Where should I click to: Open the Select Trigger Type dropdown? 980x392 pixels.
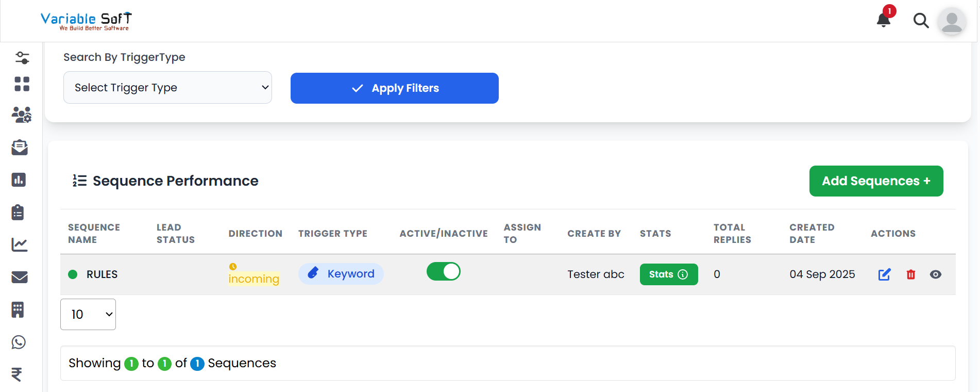pos(167,88)
